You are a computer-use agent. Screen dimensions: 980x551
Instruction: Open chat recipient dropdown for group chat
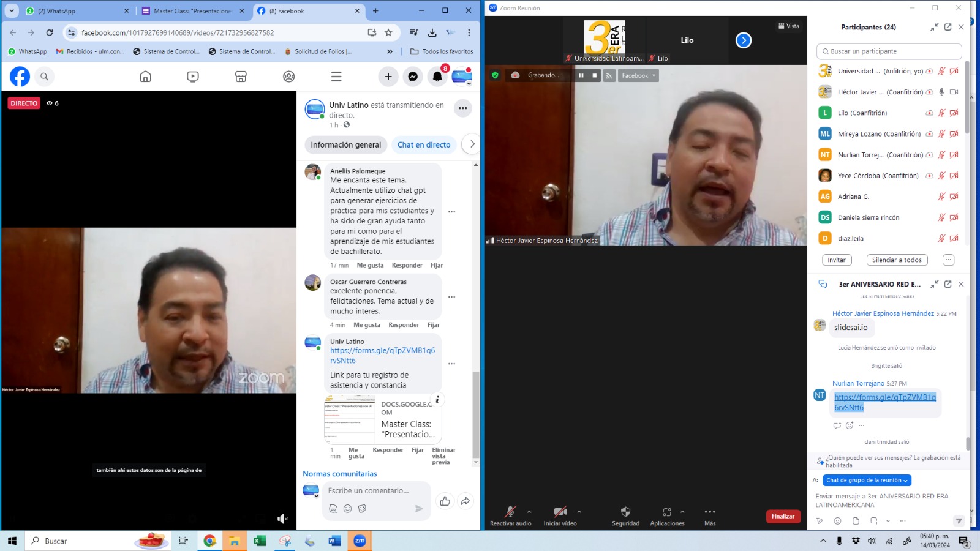click(867, 481)
